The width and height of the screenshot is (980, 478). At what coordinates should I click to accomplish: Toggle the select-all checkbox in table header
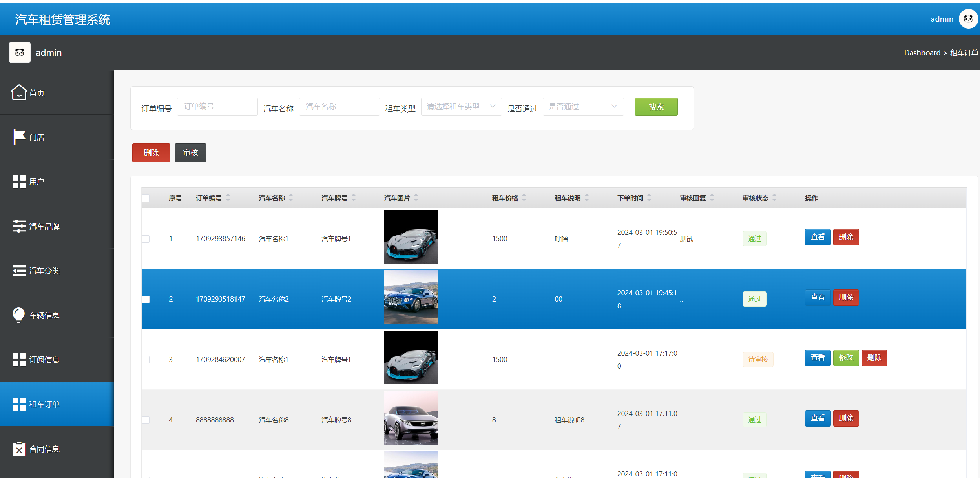(x=146, y=198)
